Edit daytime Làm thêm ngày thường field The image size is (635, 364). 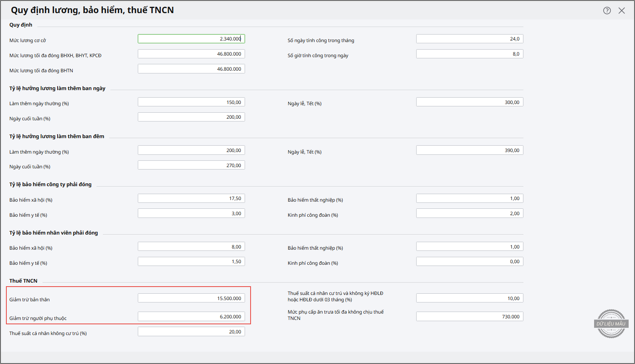[191, 102]
